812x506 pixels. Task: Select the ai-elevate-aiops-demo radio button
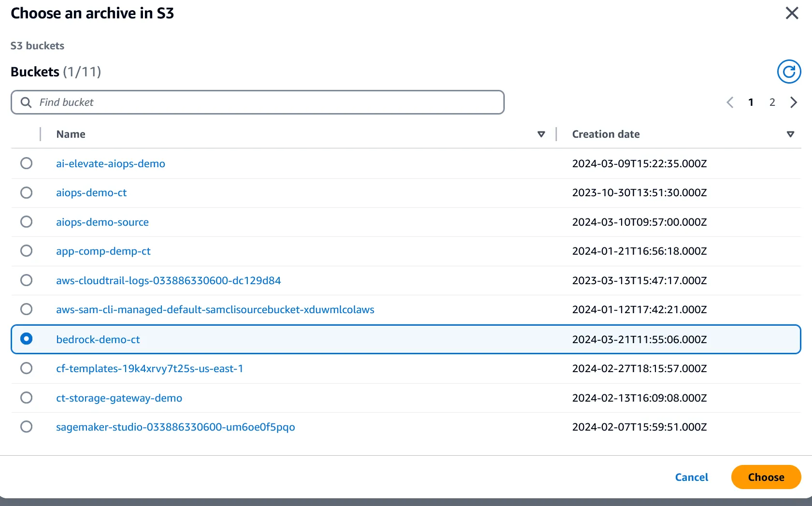click(27, 163)
